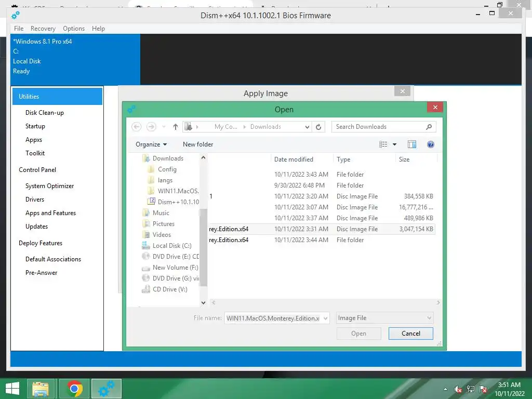Select rey.Edition.x64 File folder row
The image size is (532, 399).
(x=321, y=240)
